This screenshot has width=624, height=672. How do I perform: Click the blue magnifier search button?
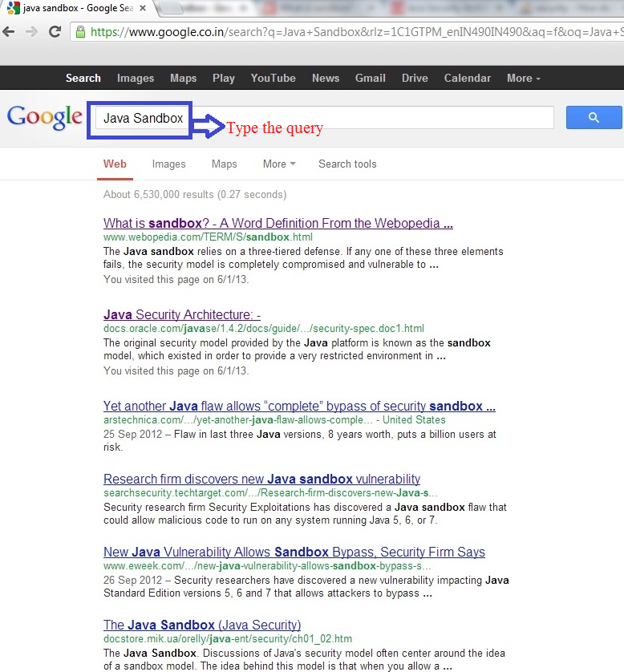[594, 117]
